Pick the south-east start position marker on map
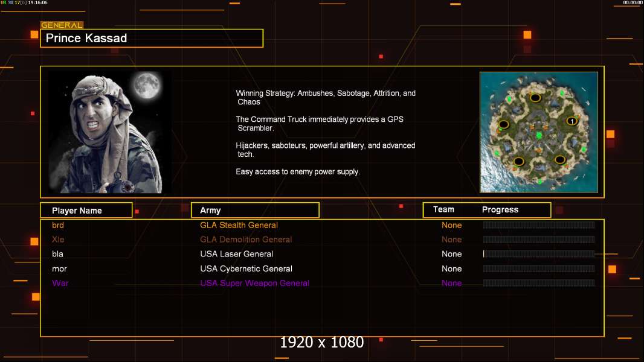Viewport: 644px width, 362px height. (x=560, y=159)
